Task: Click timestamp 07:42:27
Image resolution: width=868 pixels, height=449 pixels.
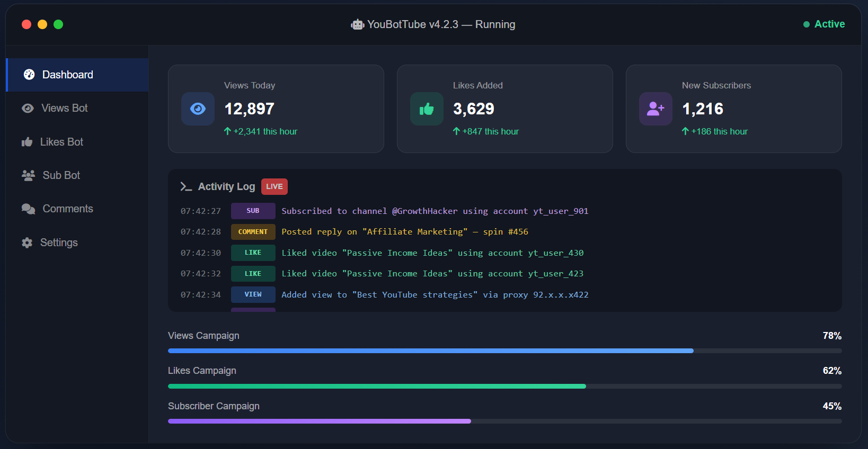Action: (201, 211)
